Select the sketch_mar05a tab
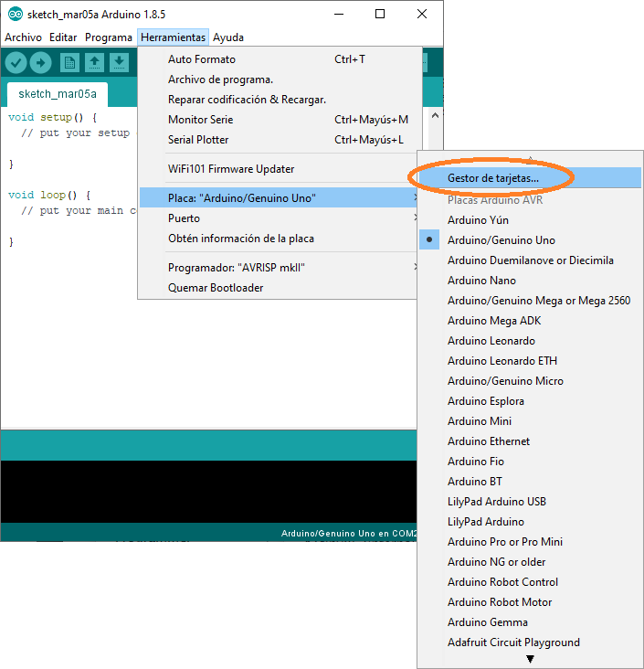The image size is (644, 669). (58, 94)
